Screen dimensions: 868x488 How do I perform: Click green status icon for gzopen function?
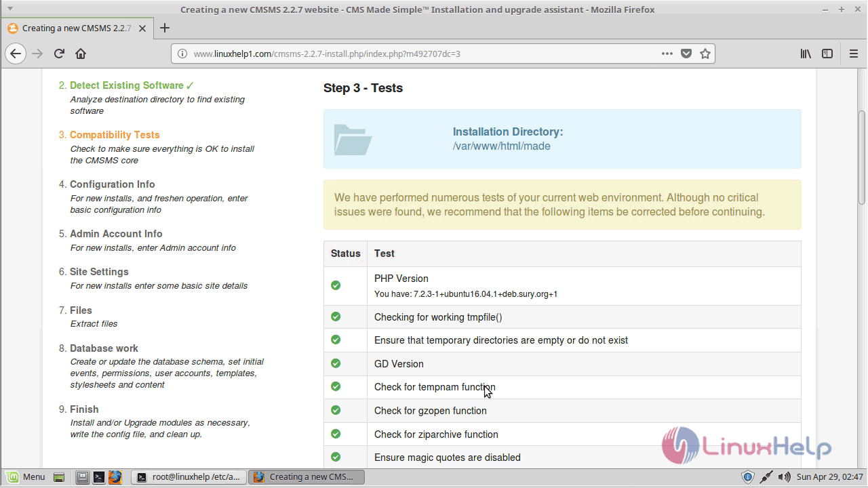pyautogui.click(x=336, y=410)
